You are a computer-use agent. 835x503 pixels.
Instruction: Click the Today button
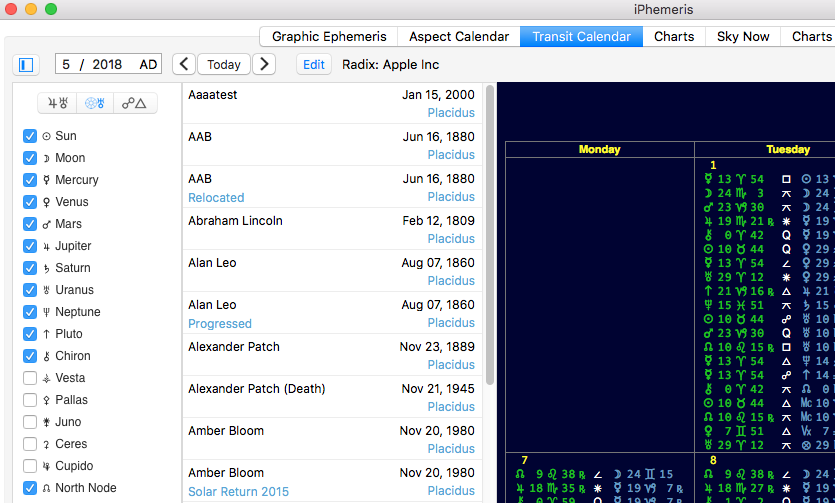pyautogui.click(x=224, y=64)
